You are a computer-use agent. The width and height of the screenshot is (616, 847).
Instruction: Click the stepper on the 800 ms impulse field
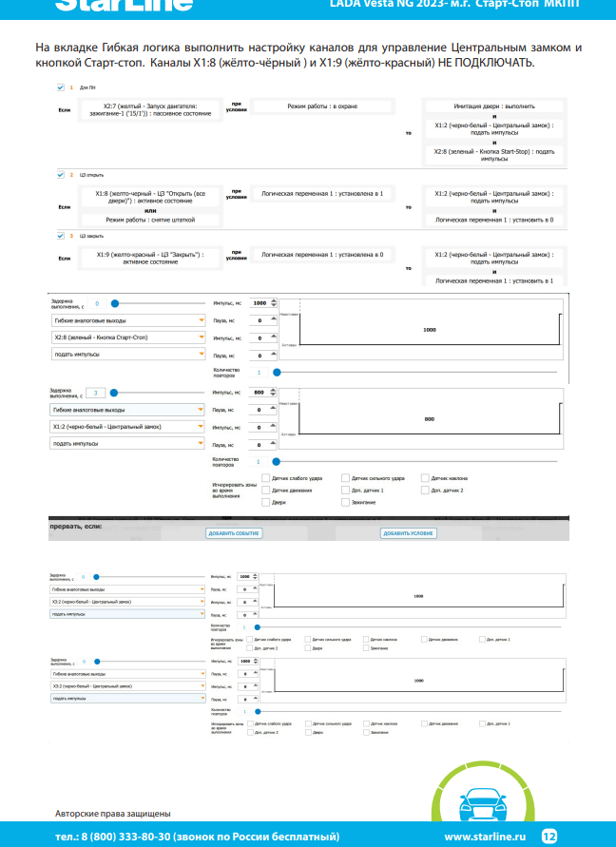click(274, 393)
